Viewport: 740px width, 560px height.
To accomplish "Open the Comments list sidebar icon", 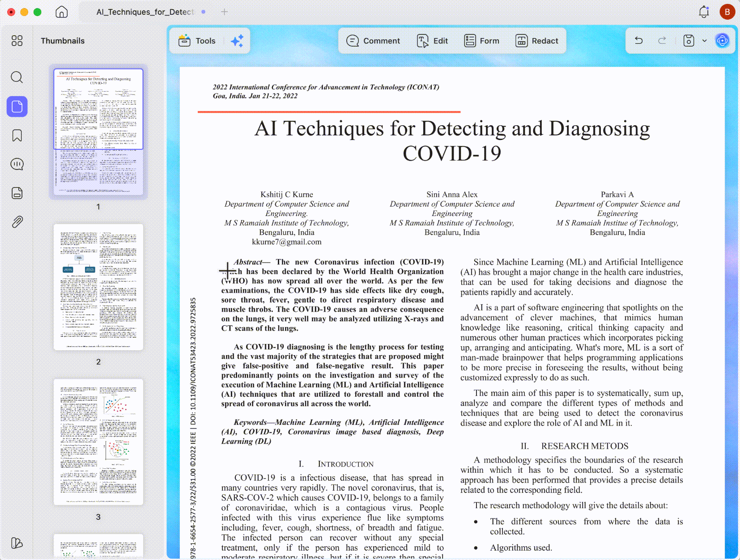I will click(17, 164).
